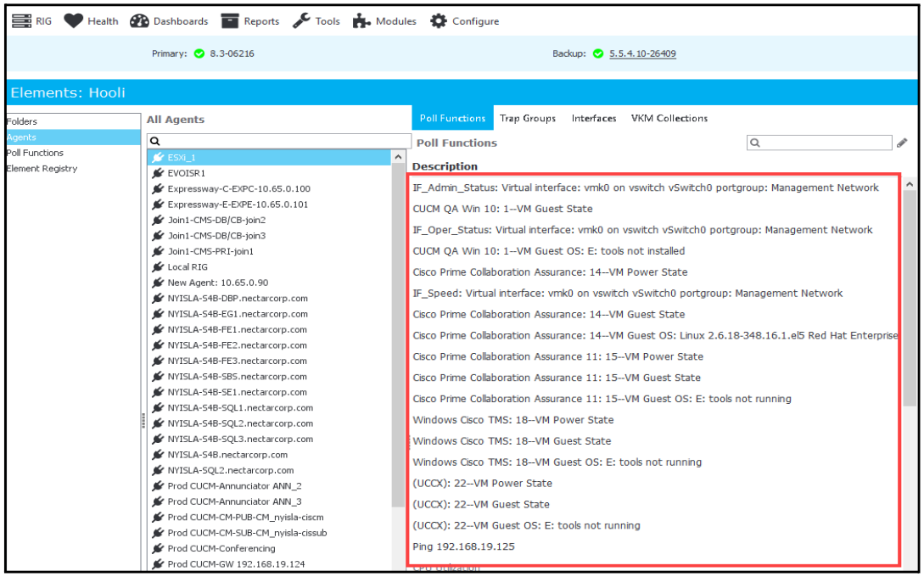Switch to the Trap Groups tab

pyautogui.click(x=528, y=119)
